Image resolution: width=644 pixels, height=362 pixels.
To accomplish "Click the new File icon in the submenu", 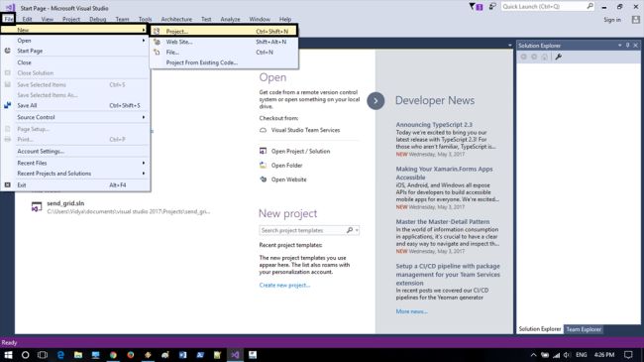I will pyautogui.click(x=157, y=53).
